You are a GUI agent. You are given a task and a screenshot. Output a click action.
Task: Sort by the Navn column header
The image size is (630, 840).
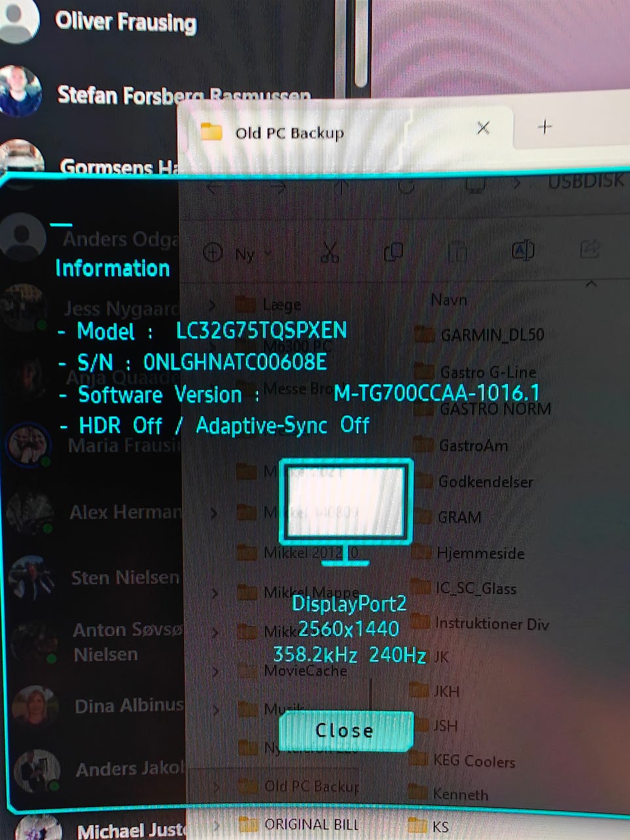tap(449, 300)
